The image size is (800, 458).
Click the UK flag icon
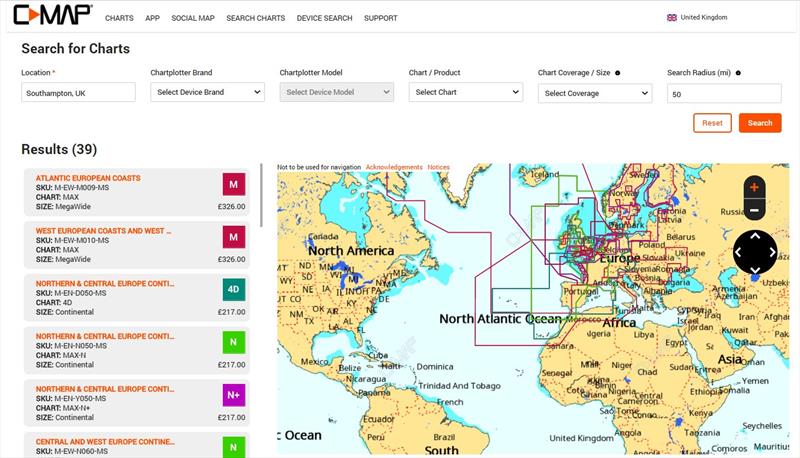[671, 17]
